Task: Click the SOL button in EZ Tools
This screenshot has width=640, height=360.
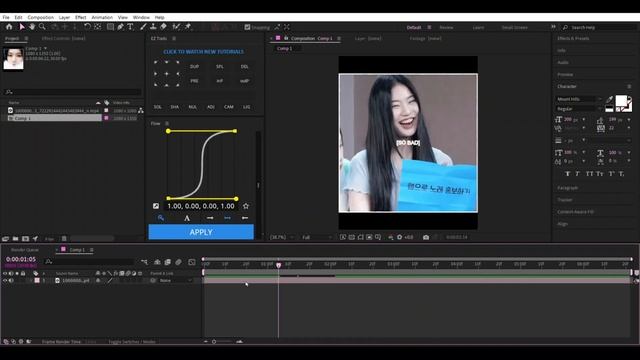Action: pyautogui.click(x=158, y=107)
